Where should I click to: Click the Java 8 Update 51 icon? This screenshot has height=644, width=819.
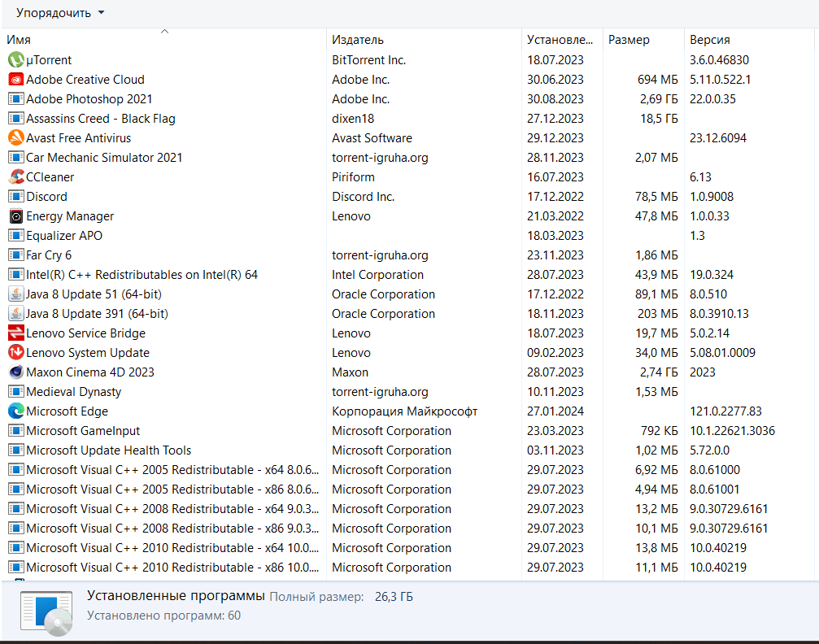(16, 294)
